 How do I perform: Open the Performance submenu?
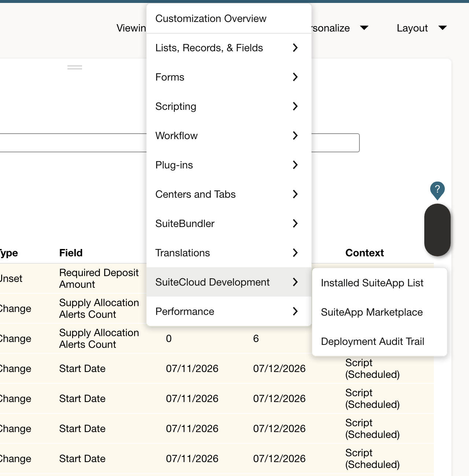[x=229, y=312]
